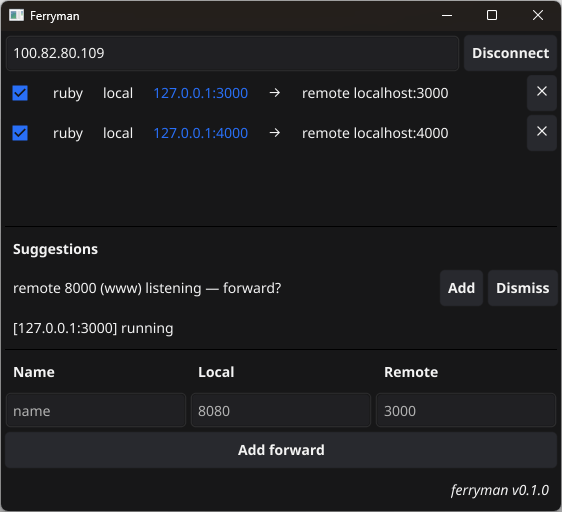Close the Ferryman window
The width and height of the screenshot is (562, 512).
coord(538,15)
